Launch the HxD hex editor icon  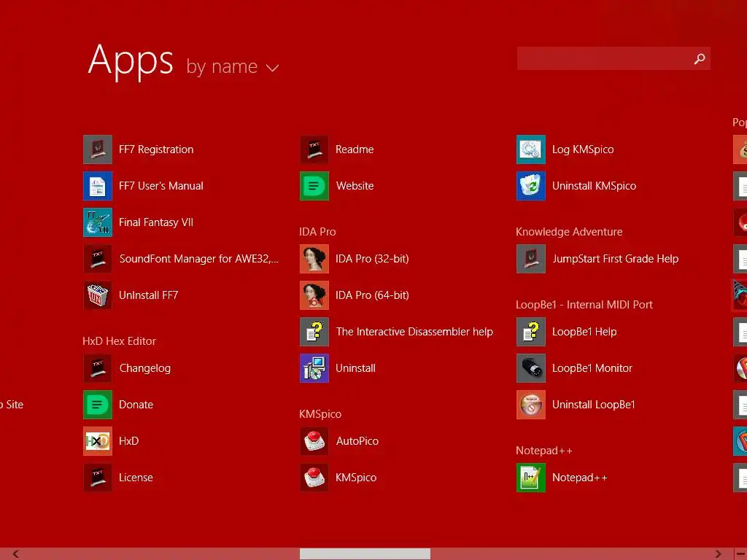tap(98, 441)
